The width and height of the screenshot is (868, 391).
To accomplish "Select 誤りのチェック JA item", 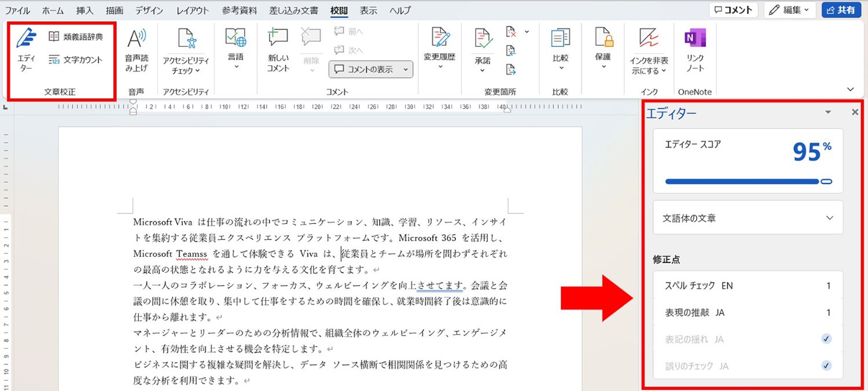I will pos(748,366).
